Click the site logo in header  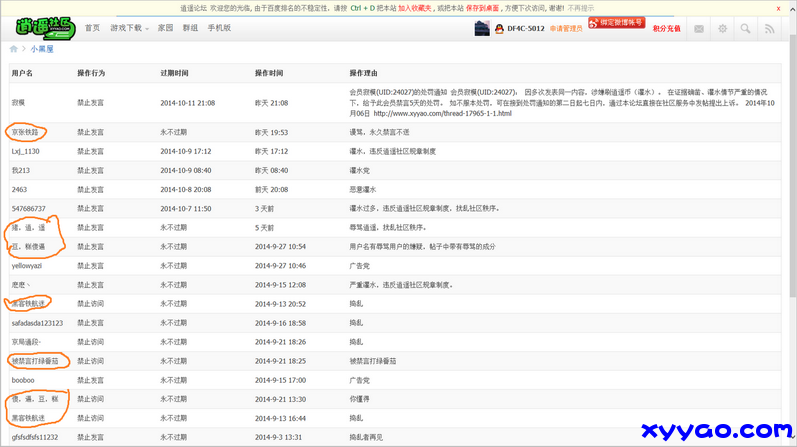tap(46, 28)
